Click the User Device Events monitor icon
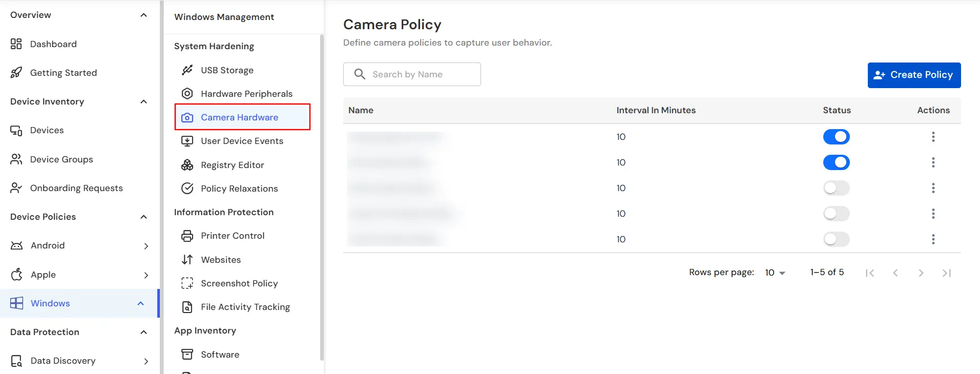Viewport: 980px width, 374px height. pos(187,141)
